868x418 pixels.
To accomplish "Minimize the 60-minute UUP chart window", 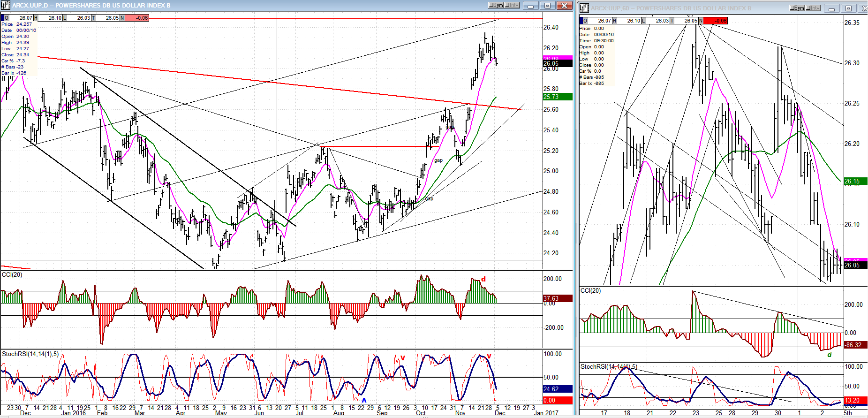I will pos(832,8).
